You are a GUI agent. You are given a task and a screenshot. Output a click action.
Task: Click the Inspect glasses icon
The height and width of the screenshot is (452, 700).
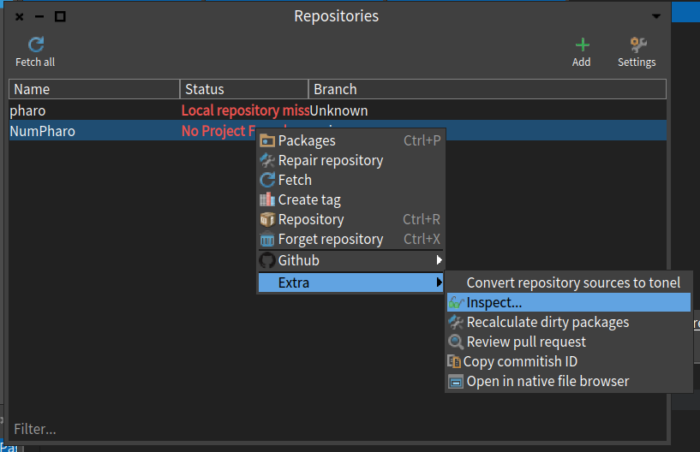456,303
